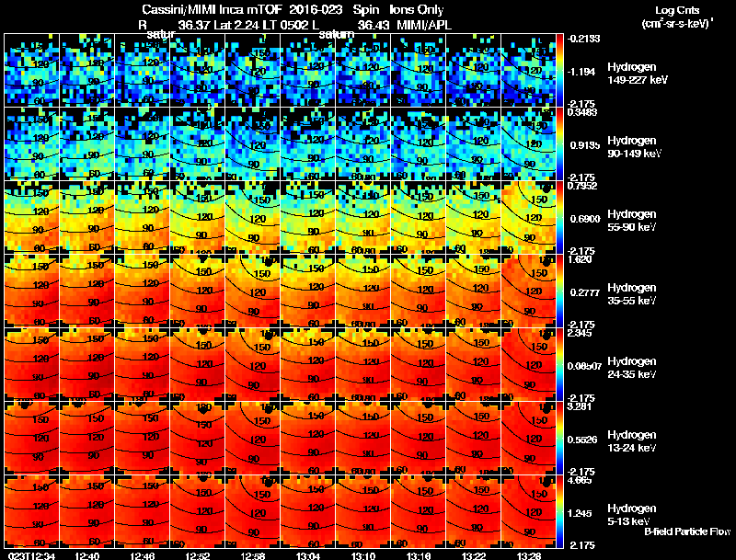This screenshot has height=560, width=736.
Task: Click the color bar beside Hydrogen 35-55 keV
Action: [559, 291]
